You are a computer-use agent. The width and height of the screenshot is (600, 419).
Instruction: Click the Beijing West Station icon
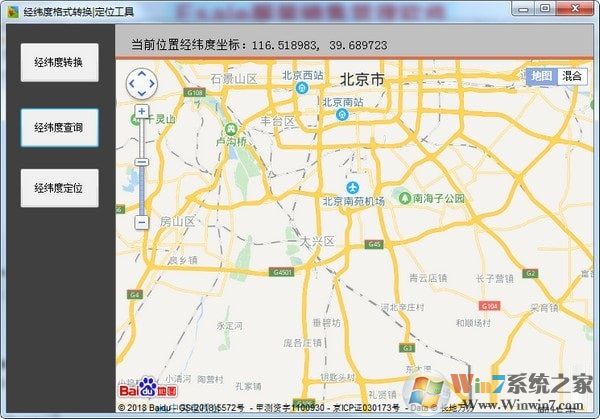point(301,87)
